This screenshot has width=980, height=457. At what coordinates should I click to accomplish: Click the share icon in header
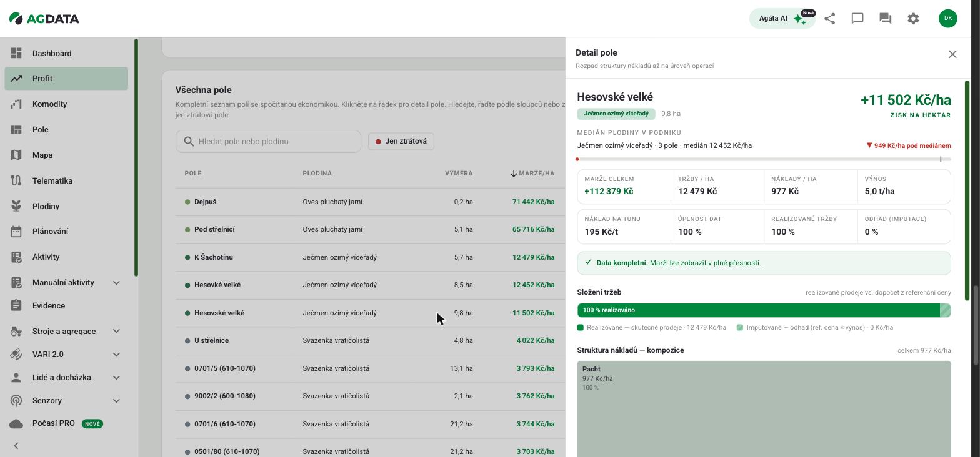(x=830, y=19)
